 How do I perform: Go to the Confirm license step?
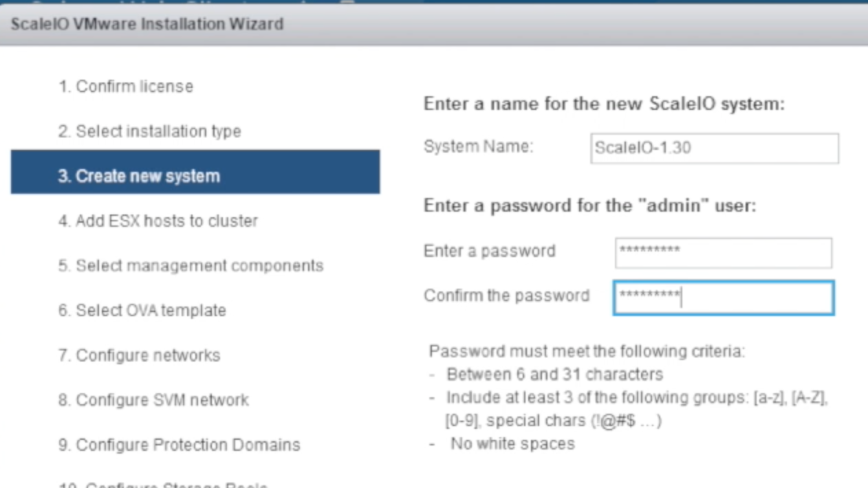125,87
